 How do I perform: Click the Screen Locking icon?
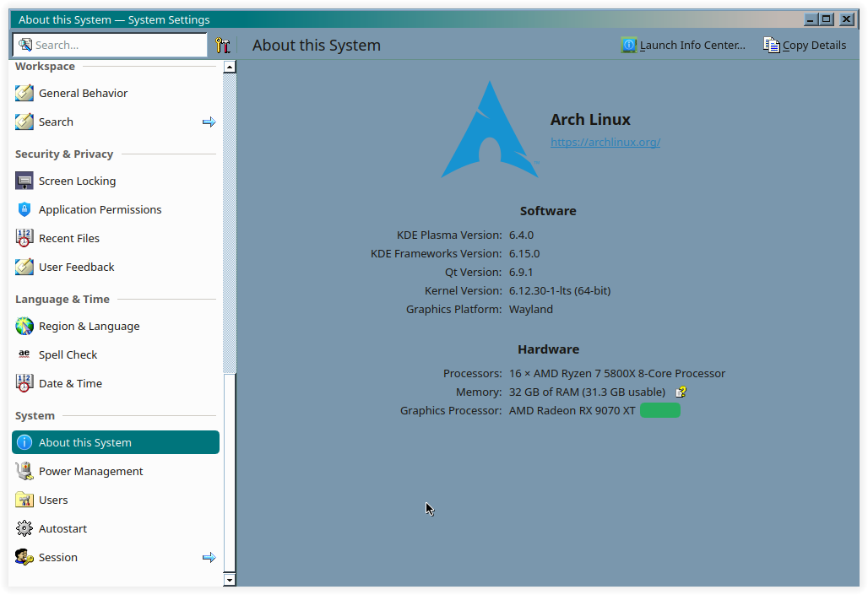point(24,181)
